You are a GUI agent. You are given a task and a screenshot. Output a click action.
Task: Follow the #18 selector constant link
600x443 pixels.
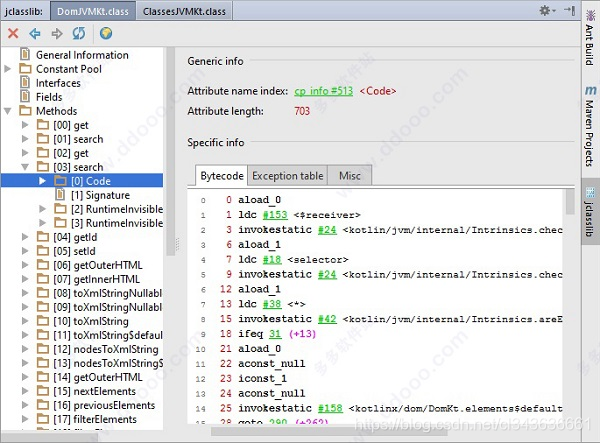(x=272, y=259)
